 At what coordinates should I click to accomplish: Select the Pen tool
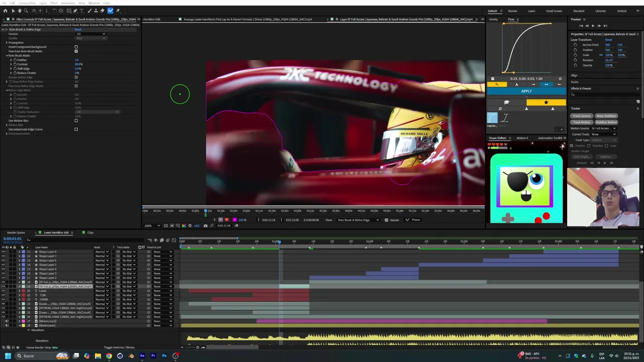pos(75,11)
